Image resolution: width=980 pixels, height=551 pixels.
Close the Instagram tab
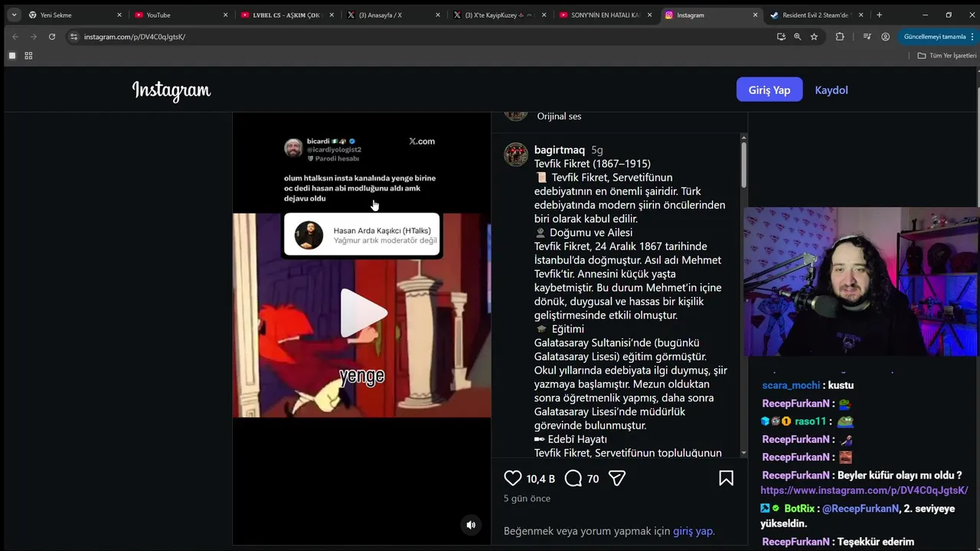(x=755, y=15)
